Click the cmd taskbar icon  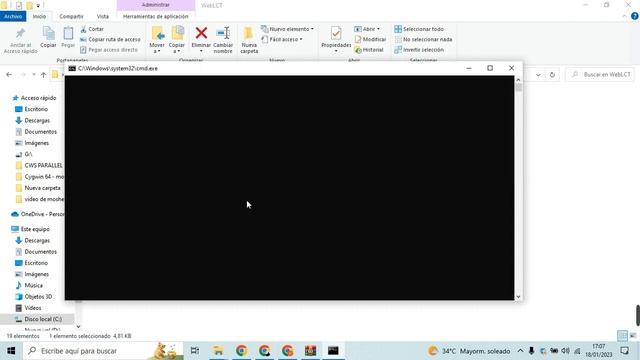[x=333, y=351]
